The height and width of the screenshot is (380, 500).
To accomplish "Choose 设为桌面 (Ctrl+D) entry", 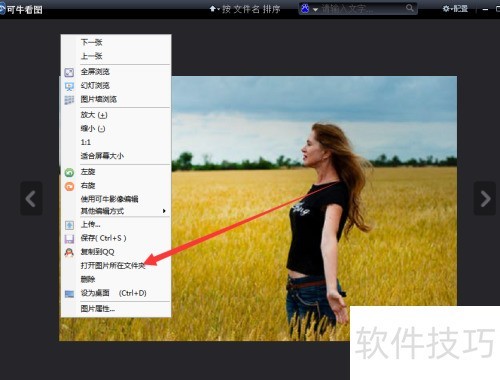I will click(116, 293).
